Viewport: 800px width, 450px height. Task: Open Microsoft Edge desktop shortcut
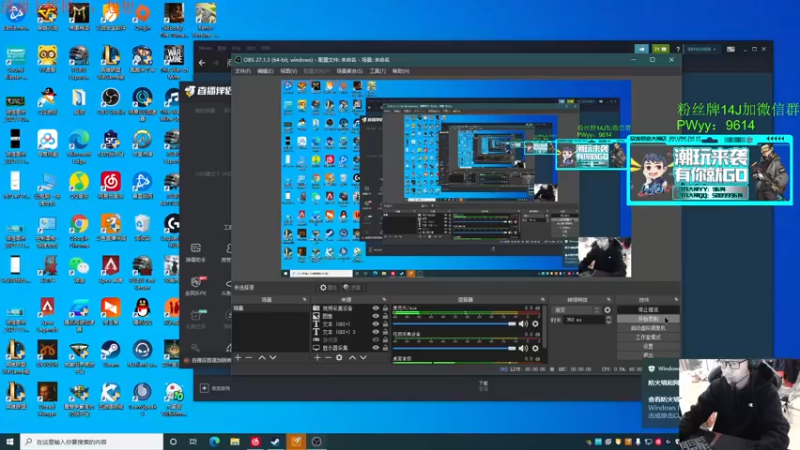(x=79, y=143)
